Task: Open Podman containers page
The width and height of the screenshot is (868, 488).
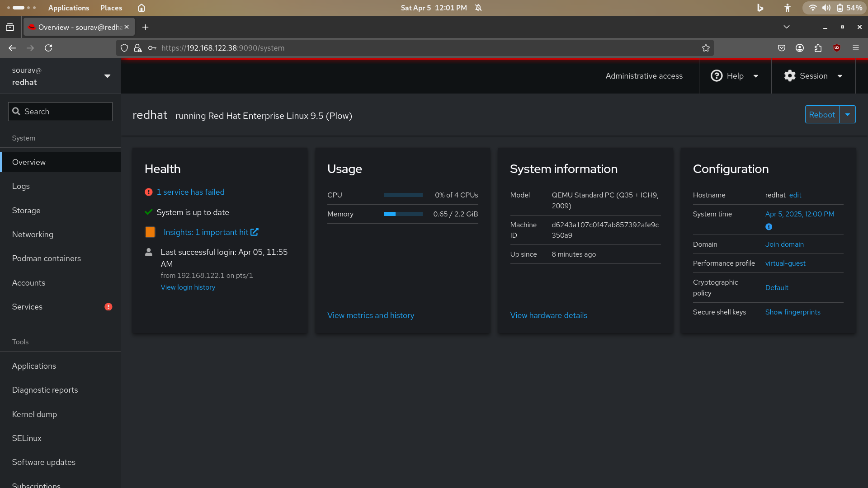Action: coord(61,258)
